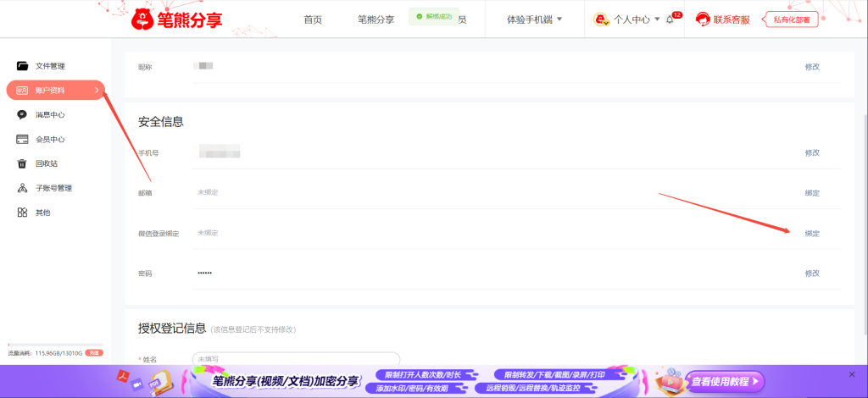Click 绑定 link for 微信登录绑定
The image size is (868, 398).
(812, 233)
